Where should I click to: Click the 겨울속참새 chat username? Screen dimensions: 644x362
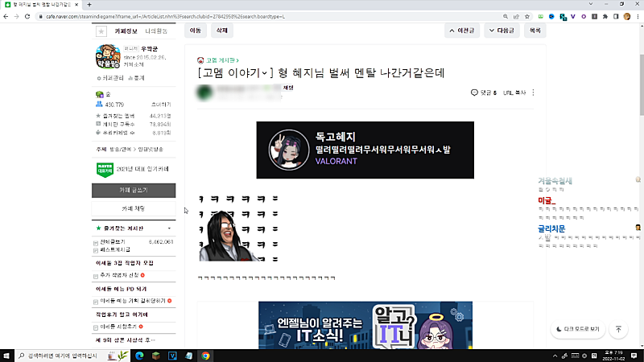(555, 181)
